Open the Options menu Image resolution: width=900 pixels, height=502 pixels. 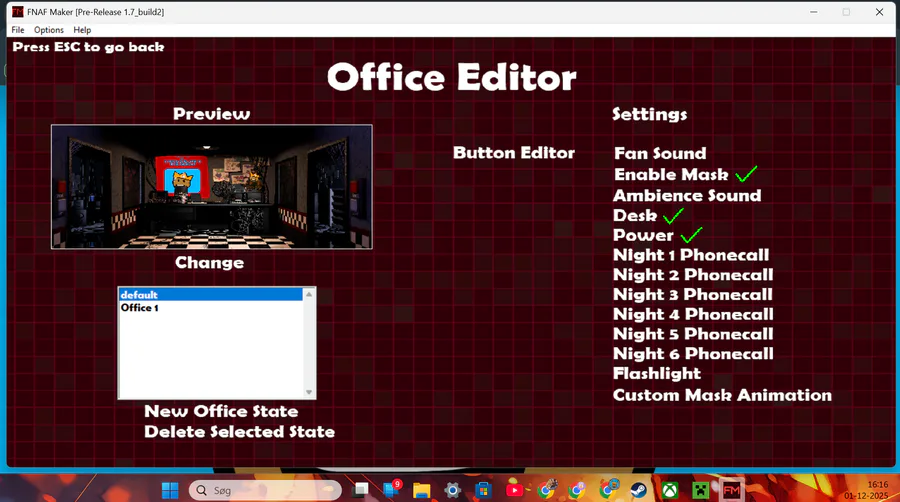pos(49,30)
